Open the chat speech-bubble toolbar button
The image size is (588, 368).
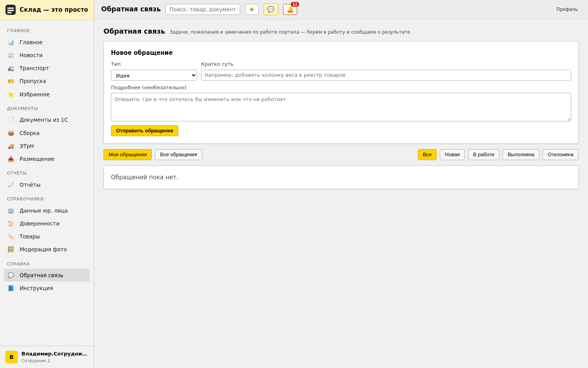coord(271,9)
